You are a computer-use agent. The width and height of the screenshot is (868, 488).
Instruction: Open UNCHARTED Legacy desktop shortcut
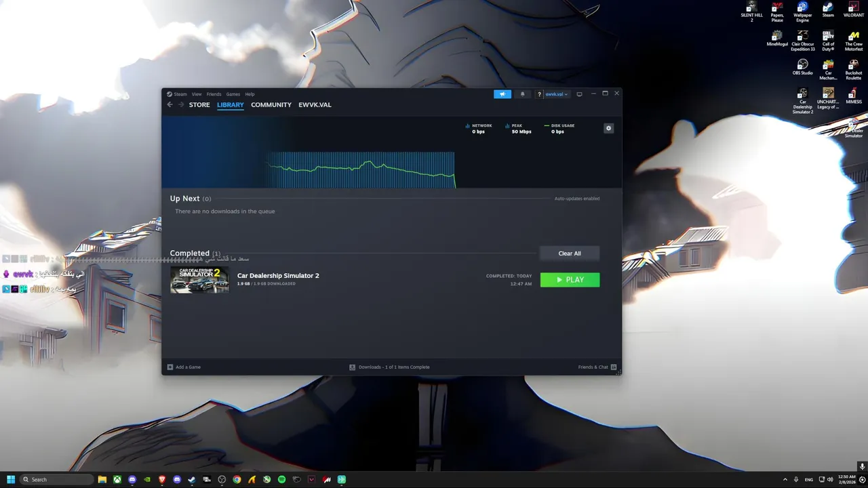tap(828, 99)
